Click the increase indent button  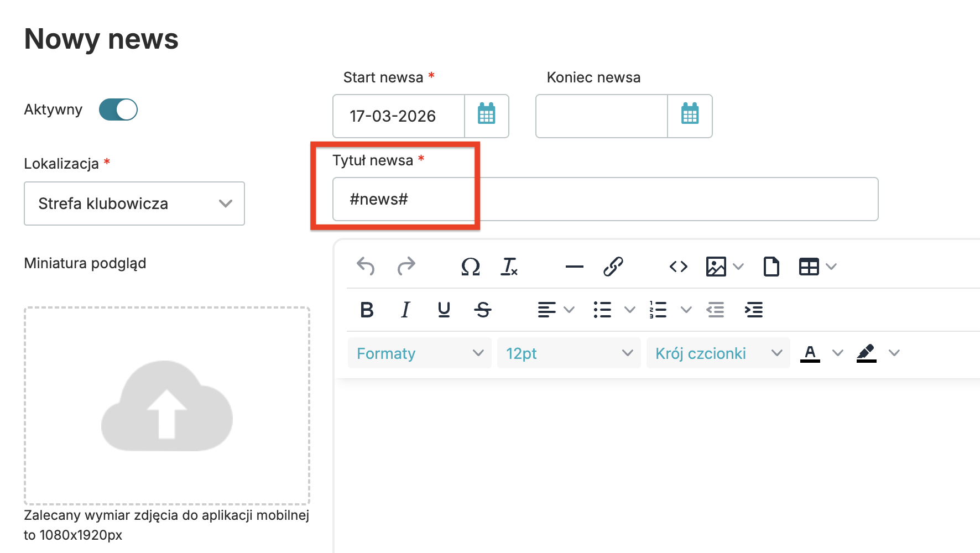754,310
